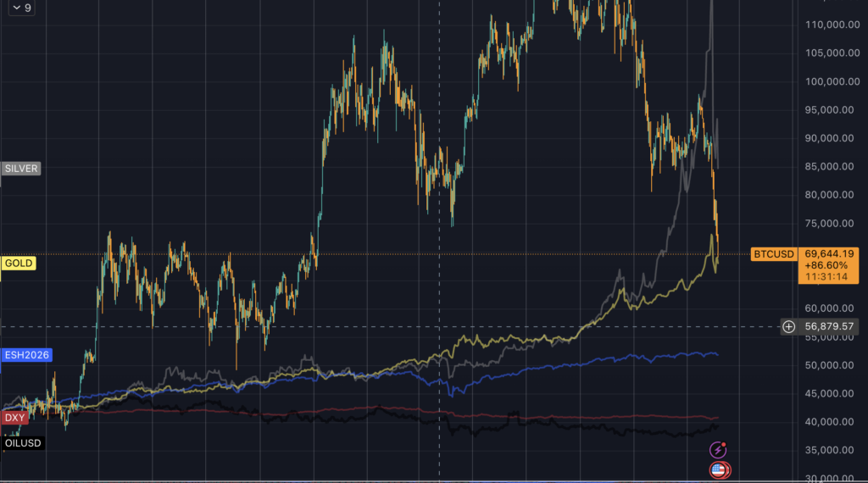Screen dimensions: 868x483
Task: Click the blue ESH2026 series label
Action: pos(28,355)
